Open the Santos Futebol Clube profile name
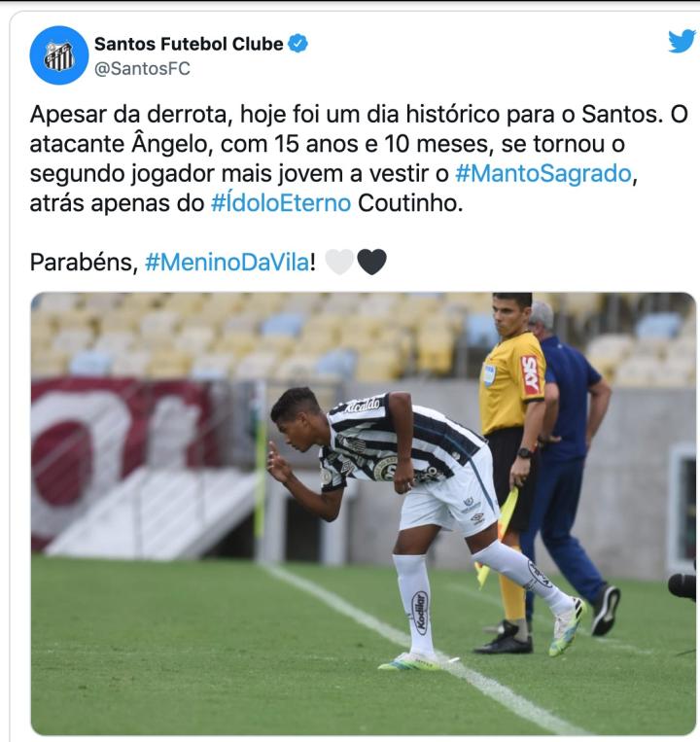The image size is (700, 742). click(x=189, y=44)
